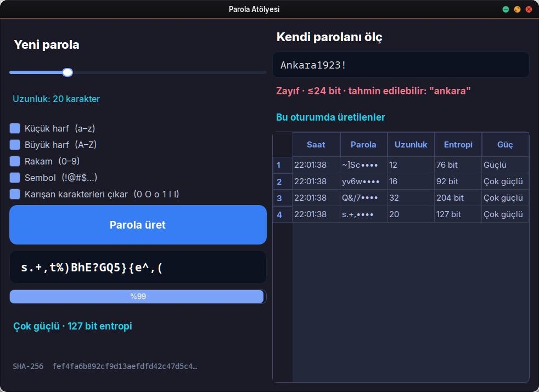
Task: Click the Parola üret button
Action: (x=138, y=225)
